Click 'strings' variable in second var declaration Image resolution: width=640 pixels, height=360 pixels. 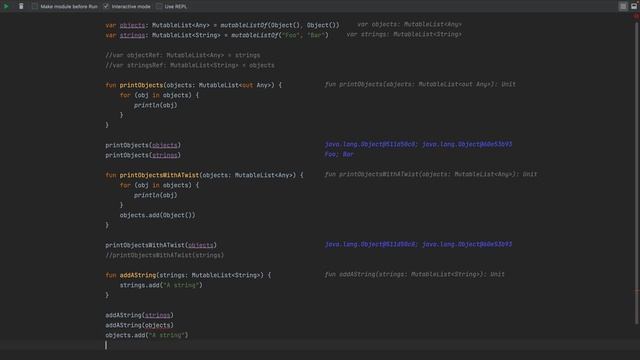(132, 36)
